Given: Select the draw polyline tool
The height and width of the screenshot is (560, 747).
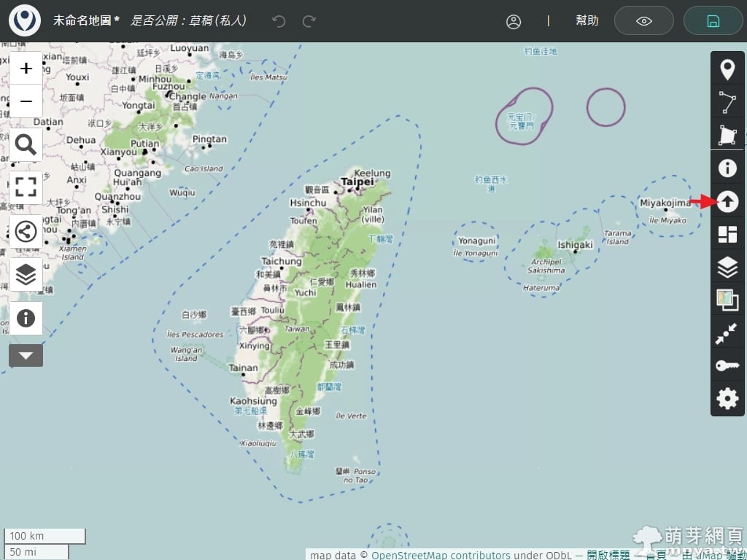Looking at the screenshot, I should tap(727, 103).
